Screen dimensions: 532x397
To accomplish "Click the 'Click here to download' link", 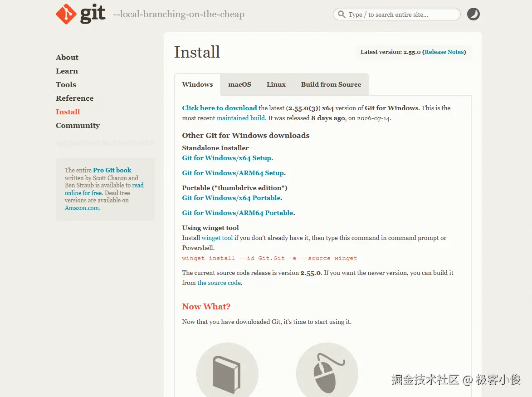I will coord(220,108).
